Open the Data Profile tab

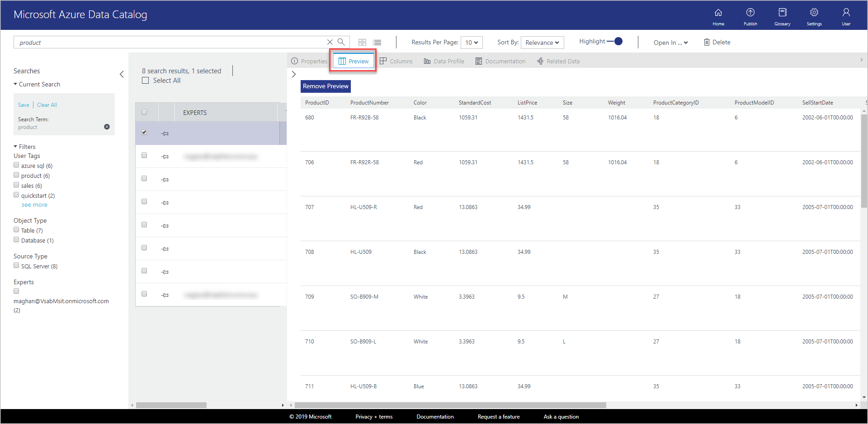(444, 61)
